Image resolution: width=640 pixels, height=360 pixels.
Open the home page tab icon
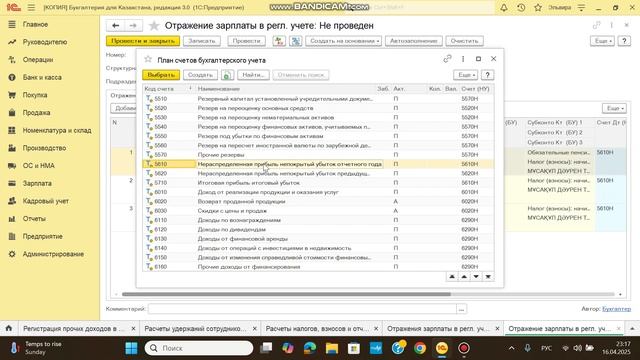point(9,328)
